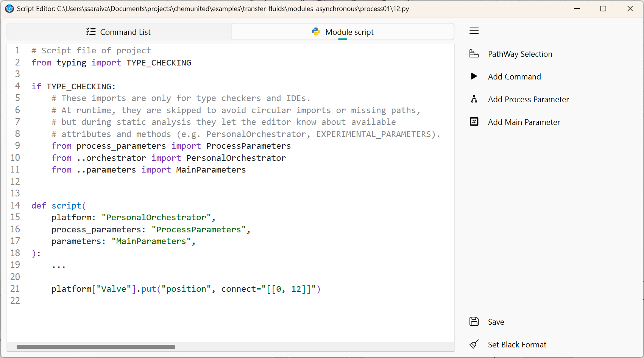The image size is (644, 358).
Task: Click the Add Process Parameter icon
Action: coord(474,99)
